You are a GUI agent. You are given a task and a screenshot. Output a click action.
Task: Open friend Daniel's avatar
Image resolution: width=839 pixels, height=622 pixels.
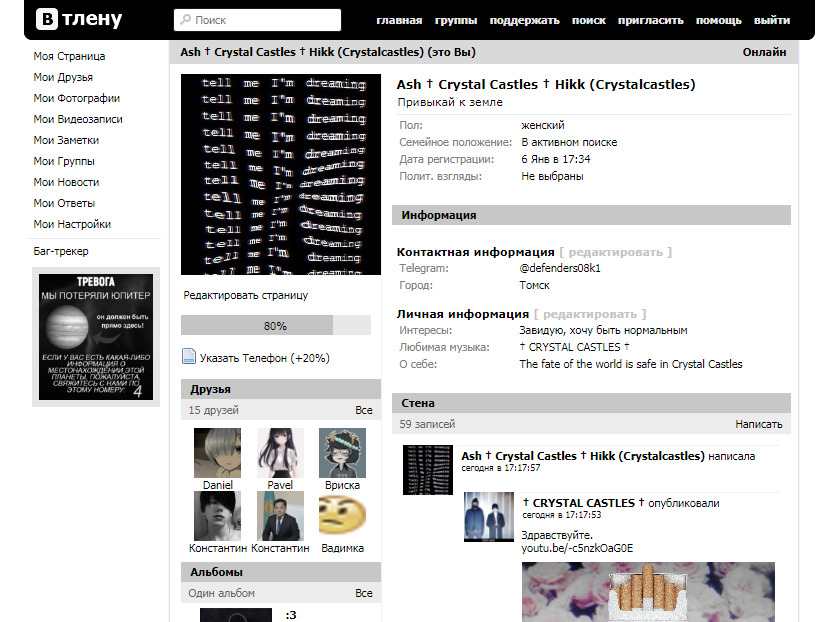217,453
